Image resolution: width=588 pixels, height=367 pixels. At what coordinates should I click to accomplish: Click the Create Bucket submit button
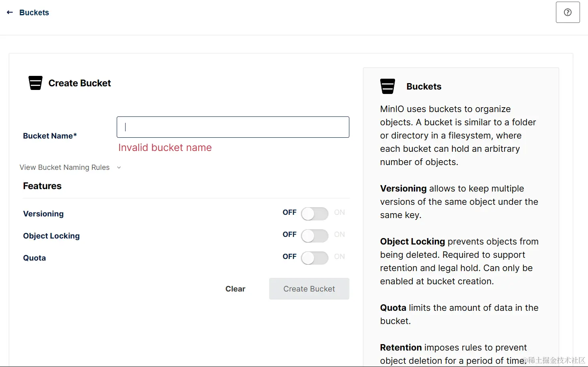pos(309,289)
